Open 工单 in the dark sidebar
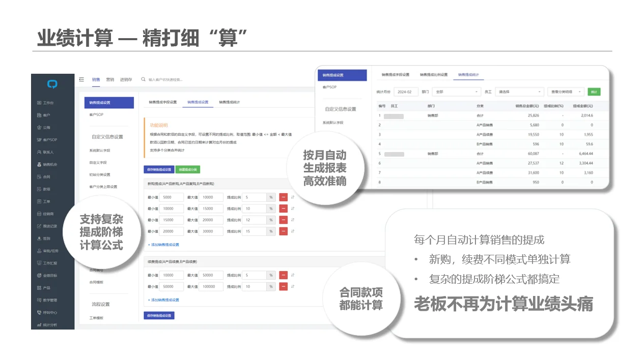Screen dimensions: 644x357 pyautogui.click(x=43, y=201)
